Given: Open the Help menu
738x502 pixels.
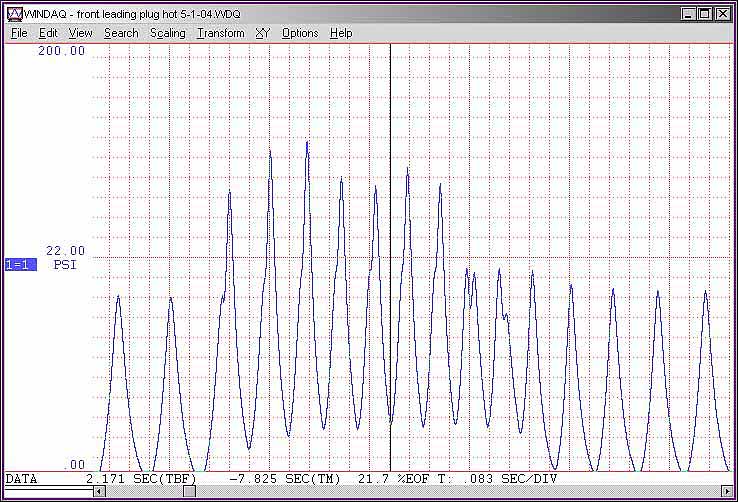Looking at the screenshot, I should 341,33.
